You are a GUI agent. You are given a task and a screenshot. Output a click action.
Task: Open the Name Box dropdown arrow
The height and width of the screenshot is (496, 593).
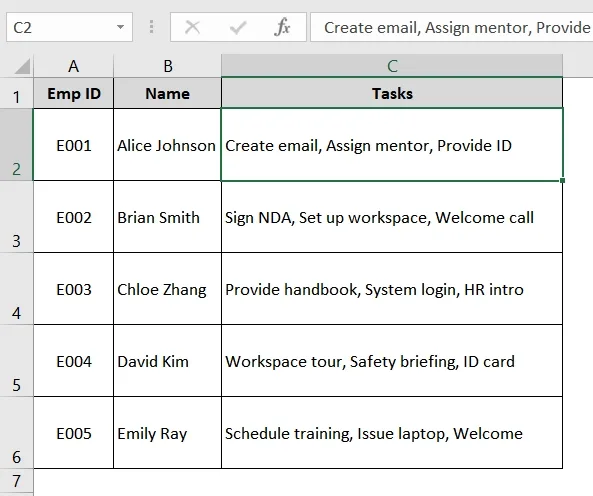pyautogui.click(x=120, y=27)
